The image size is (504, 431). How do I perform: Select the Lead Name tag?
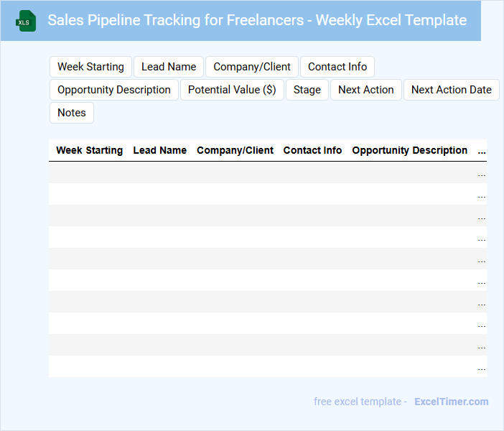(x=169, y=67)
